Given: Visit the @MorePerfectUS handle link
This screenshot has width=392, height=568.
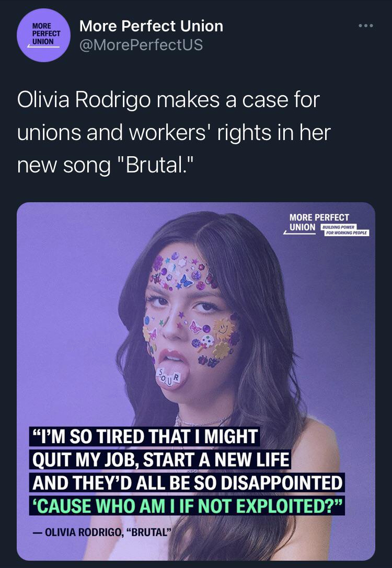Looking at the screenshot, I should (141, 45).
